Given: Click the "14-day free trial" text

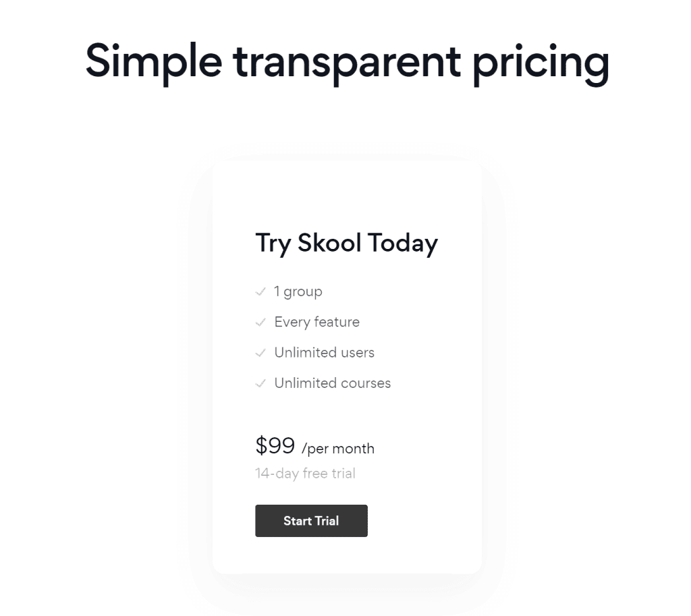Looking at the screenshot, I should pyautogui.click(x=305, y=473).
